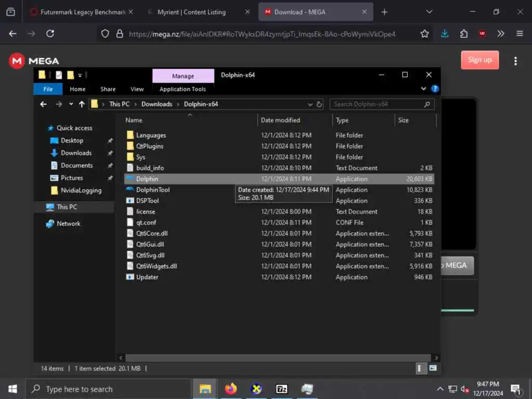
Task: Open recent locations dropdown arrow
Action: coord(71,104)
